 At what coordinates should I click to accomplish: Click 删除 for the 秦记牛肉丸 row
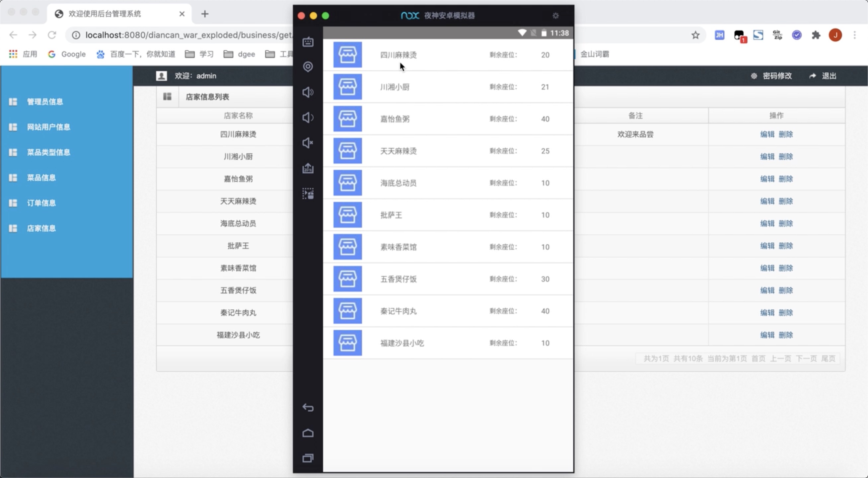point(786,313)
